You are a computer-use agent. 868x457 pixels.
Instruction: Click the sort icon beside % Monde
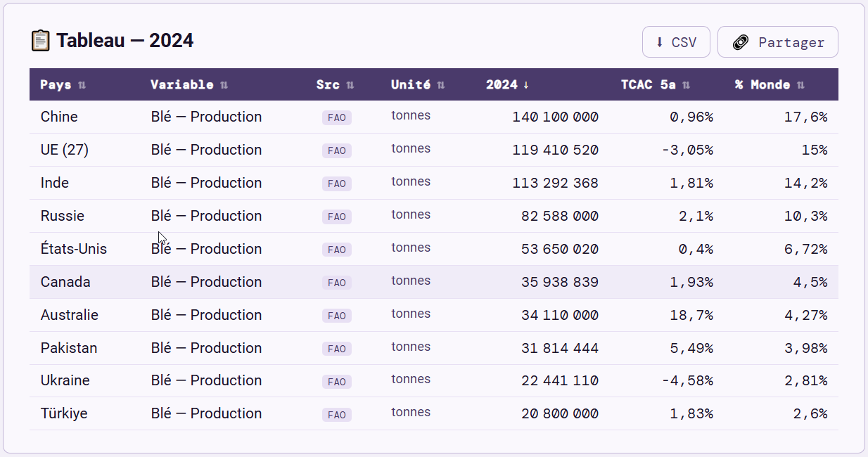click(800, 85)
